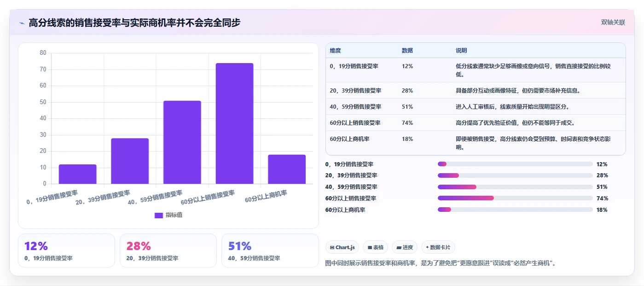Click y-axis tick label 50

[x=43, y=102]
